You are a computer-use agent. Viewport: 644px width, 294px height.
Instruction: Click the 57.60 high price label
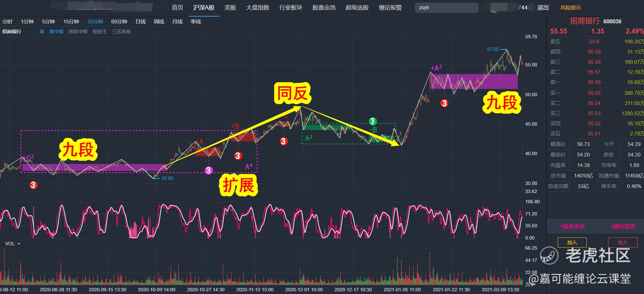click(492, 49)
